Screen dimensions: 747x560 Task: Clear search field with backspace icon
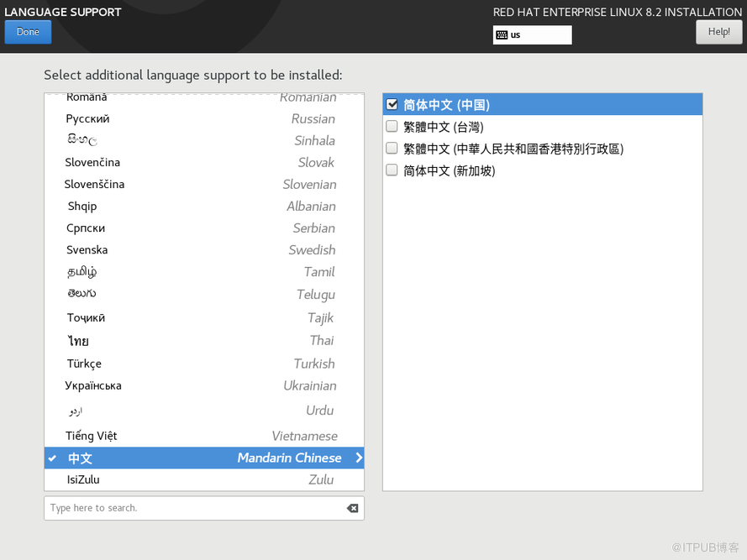pos(352,508)
